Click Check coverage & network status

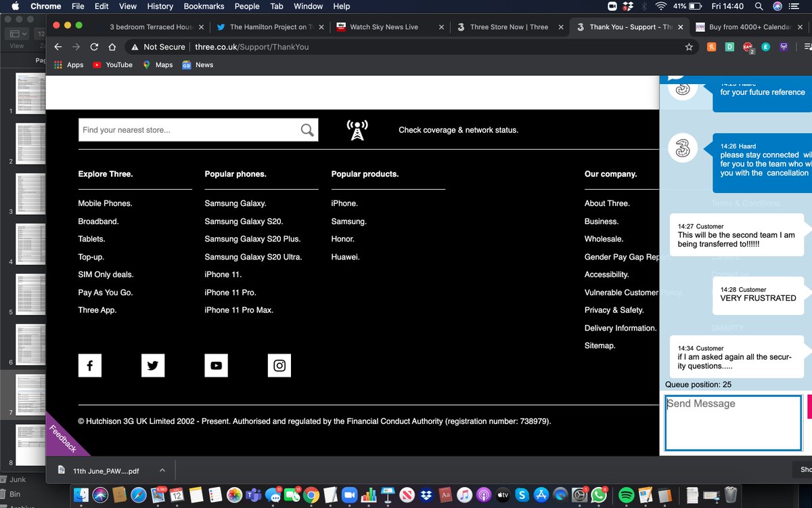pos(458,130)
